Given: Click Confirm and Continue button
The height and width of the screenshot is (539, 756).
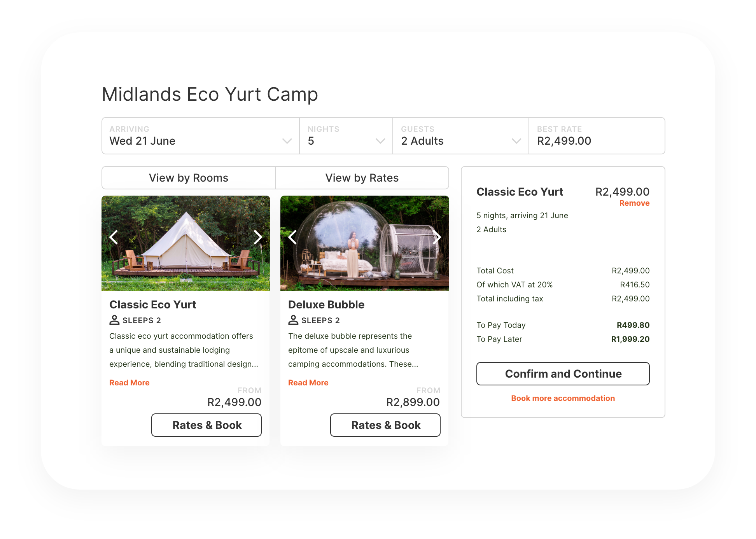Looking at the screenshot, I should 563,374.
